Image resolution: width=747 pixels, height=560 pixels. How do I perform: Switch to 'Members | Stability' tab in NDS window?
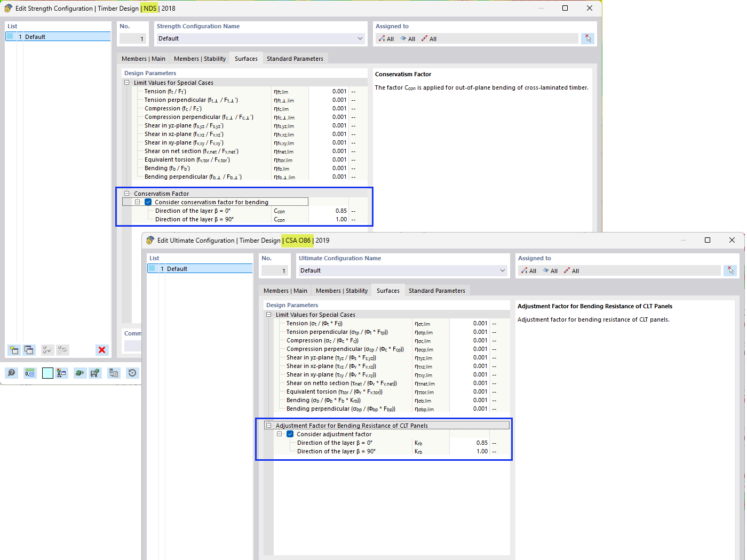click(x=200, y=59)
